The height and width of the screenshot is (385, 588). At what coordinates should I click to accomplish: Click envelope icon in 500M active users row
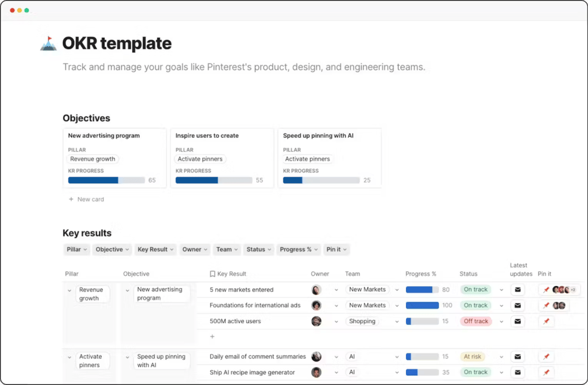[517, 321]
